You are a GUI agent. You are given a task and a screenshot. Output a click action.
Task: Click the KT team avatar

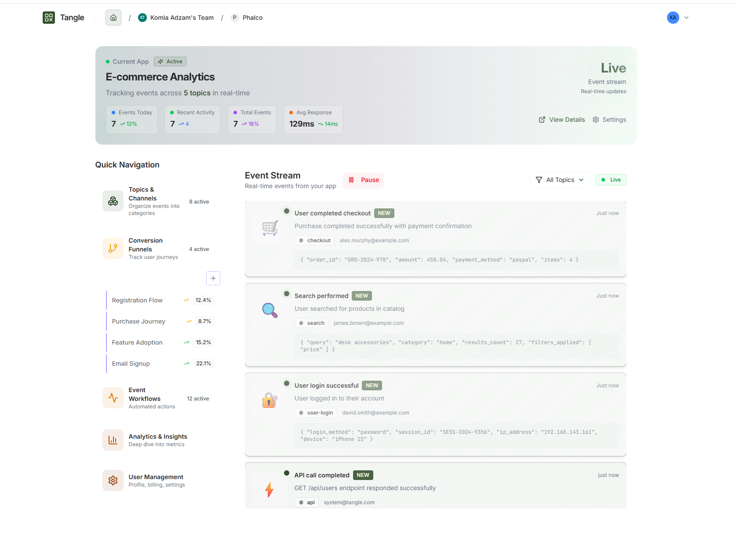142,18
